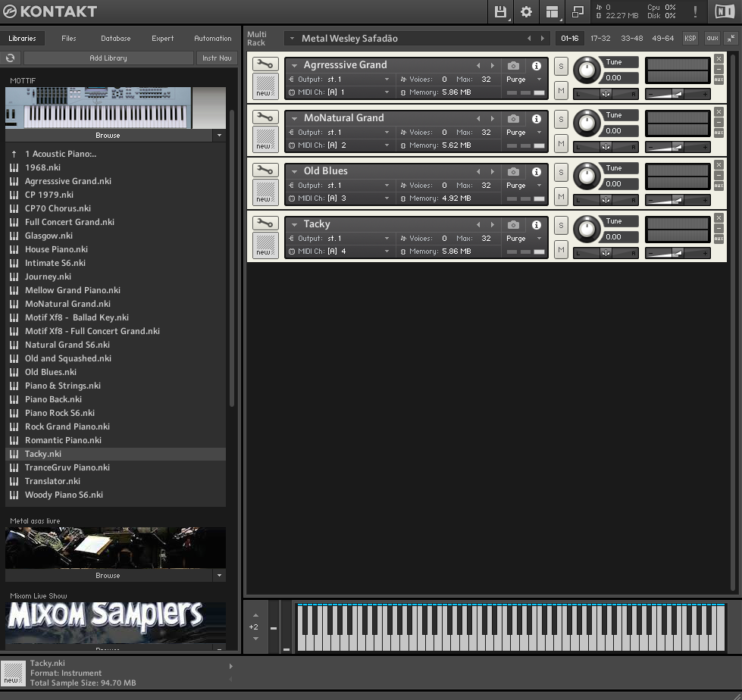Open the wrench edit mode for Agrresssive Grand
The width and height of the screenshot is (742, 700).
[265, 64]
